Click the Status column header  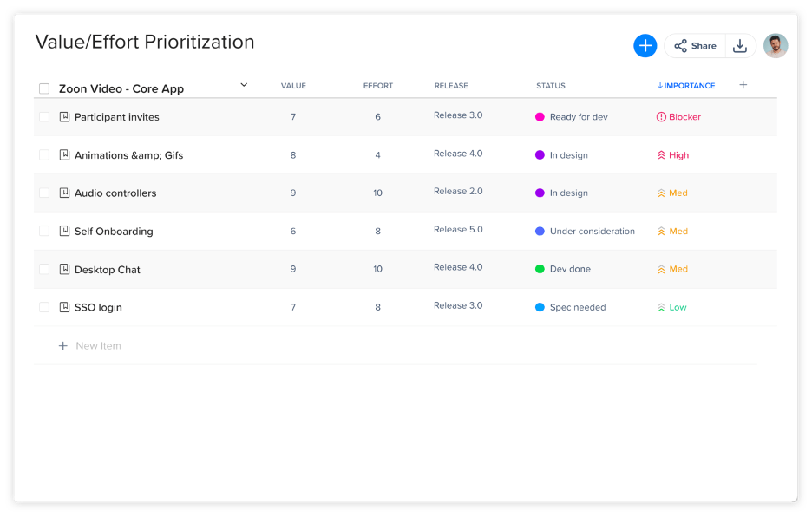click(550, 86)
